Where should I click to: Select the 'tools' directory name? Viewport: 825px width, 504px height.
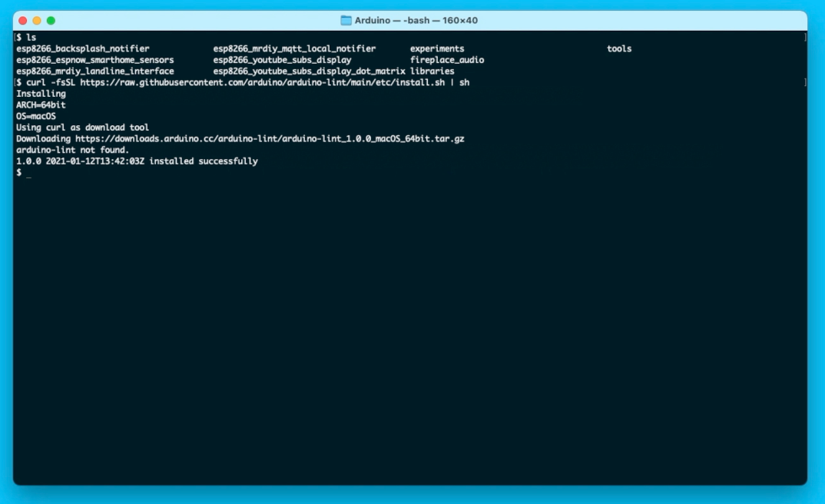(619, 48)
